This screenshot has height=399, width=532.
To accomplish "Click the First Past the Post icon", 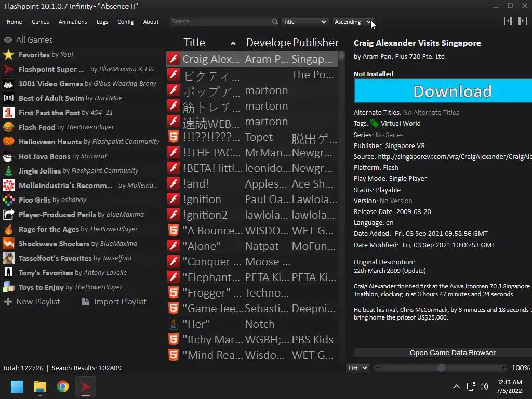I will pyautogui.click(x=8, y=113).
